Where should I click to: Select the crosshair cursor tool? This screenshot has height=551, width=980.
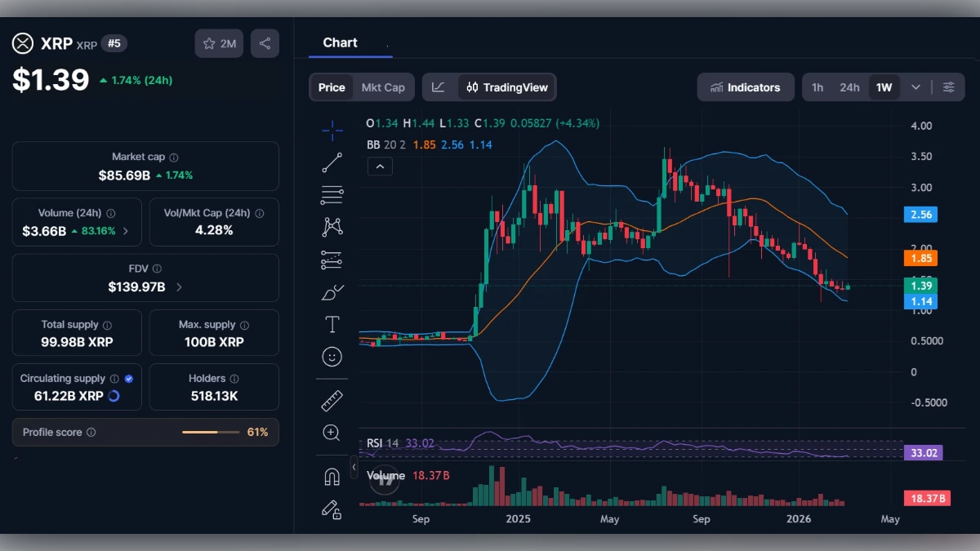pos(332,129)
